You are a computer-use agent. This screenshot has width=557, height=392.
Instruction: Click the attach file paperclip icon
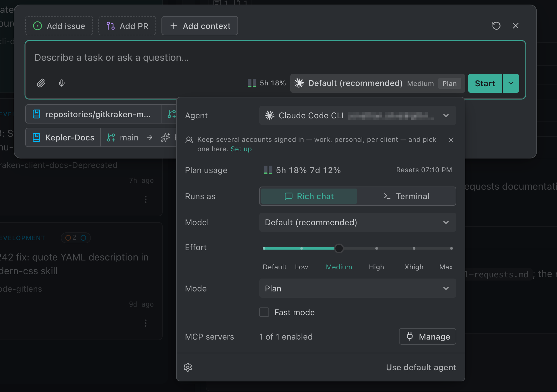[41, 83]
